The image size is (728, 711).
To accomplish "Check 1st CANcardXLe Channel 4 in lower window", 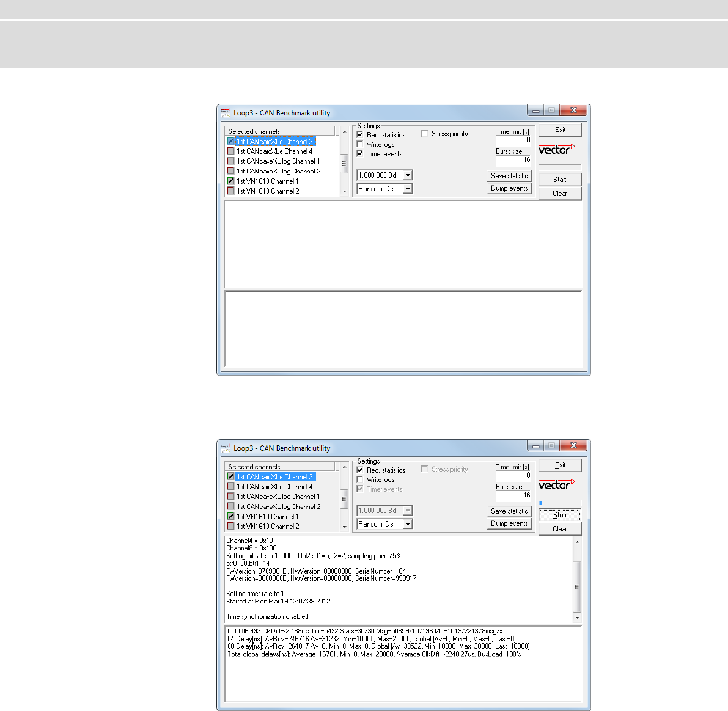I will (230, 486).
